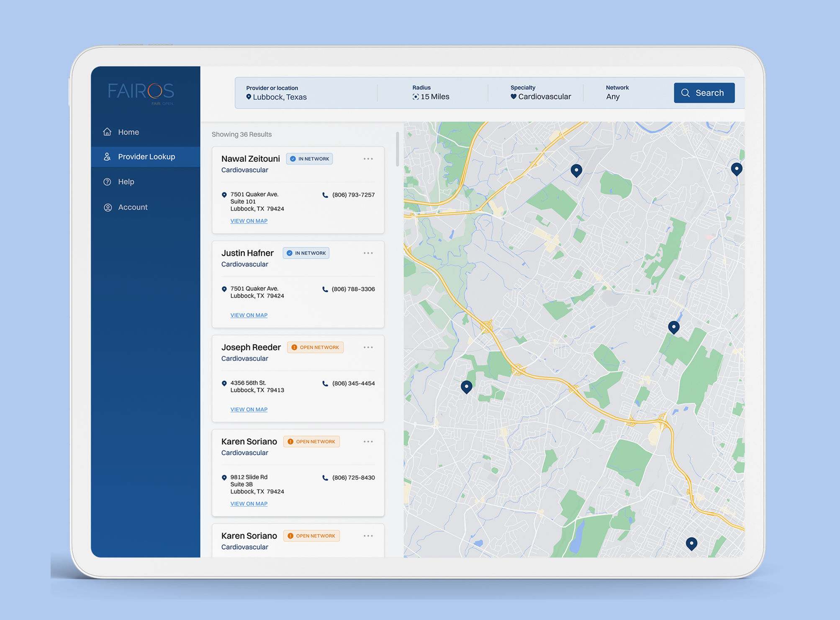Image resolution: width=840 pixels, height=620 pixels.
Task: Click the Home icon in sidebar
Action: [107, 132]
